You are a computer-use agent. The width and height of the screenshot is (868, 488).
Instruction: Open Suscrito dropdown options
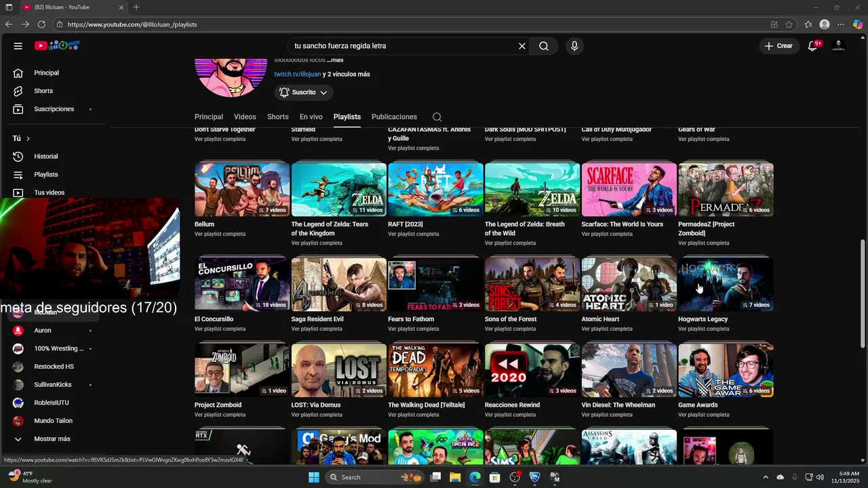304,92
